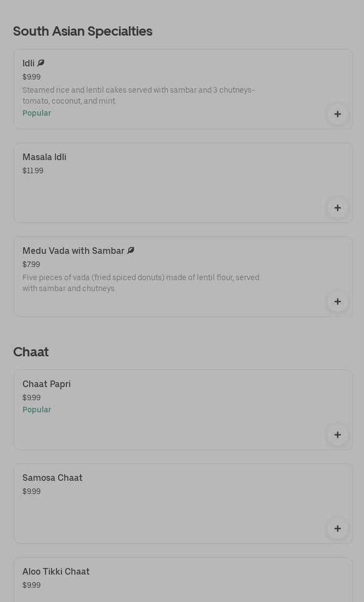Add Chaat Papri with the plus button
Viewport: 364px width, 602px height.
[337, 435]
